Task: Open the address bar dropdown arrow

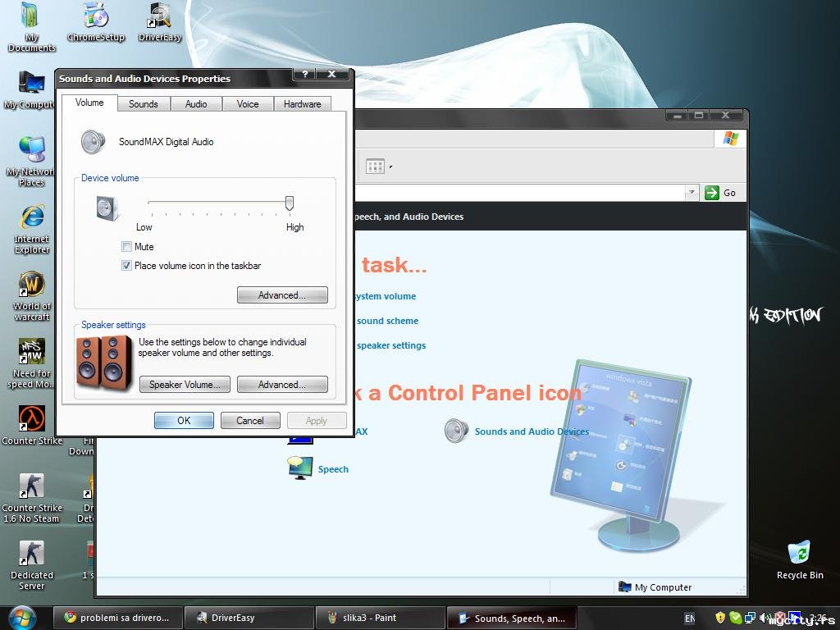Action: 692,192
